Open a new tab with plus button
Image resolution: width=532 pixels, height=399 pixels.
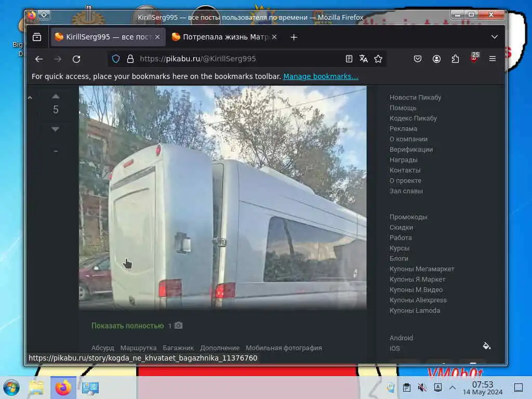(x=294, y=37)
